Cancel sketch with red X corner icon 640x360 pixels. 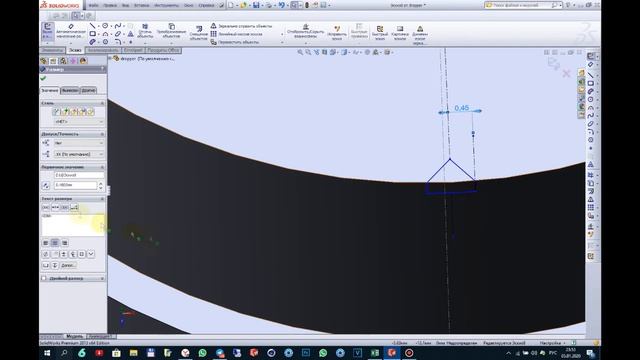(566, 73)
